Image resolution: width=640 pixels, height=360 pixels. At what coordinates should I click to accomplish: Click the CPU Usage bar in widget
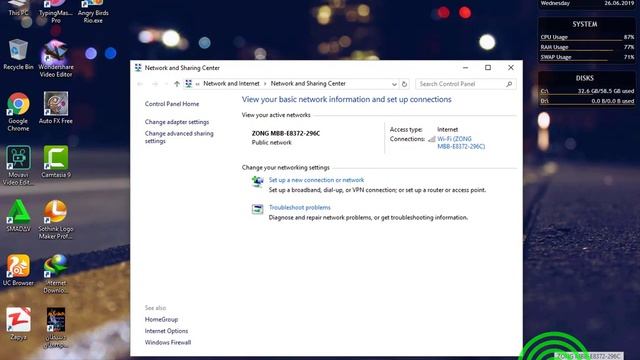pos(587,37)
